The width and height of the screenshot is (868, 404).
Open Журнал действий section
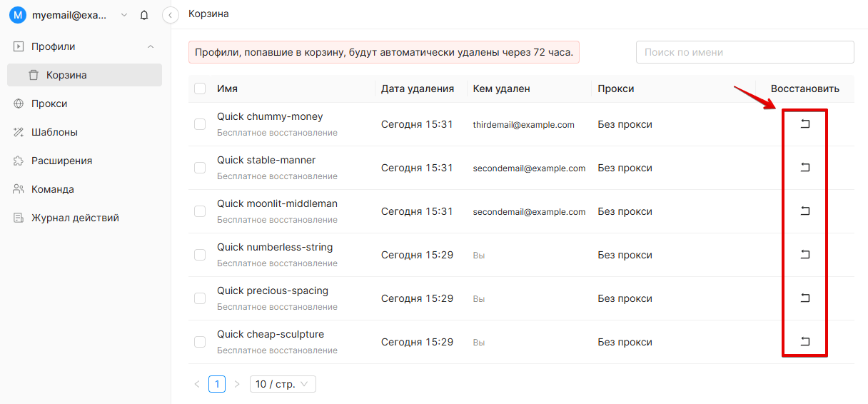point(85,218)
